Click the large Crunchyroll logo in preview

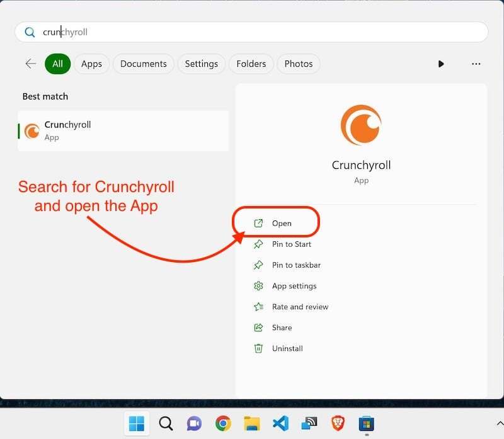pyautogui.click(x=361, y=125)
